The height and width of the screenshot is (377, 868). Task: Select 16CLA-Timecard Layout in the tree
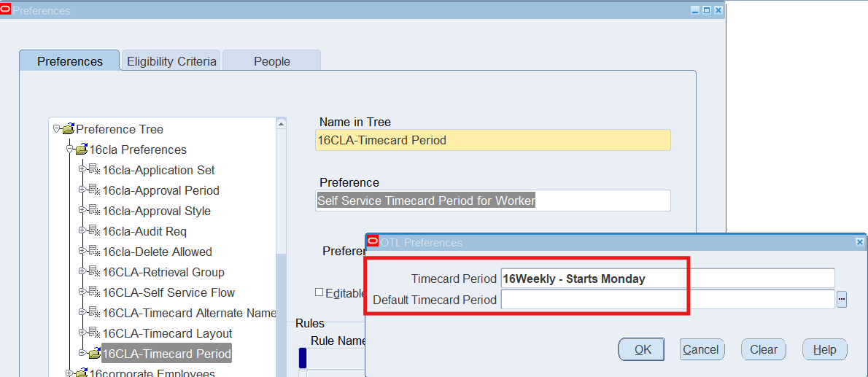167,333
